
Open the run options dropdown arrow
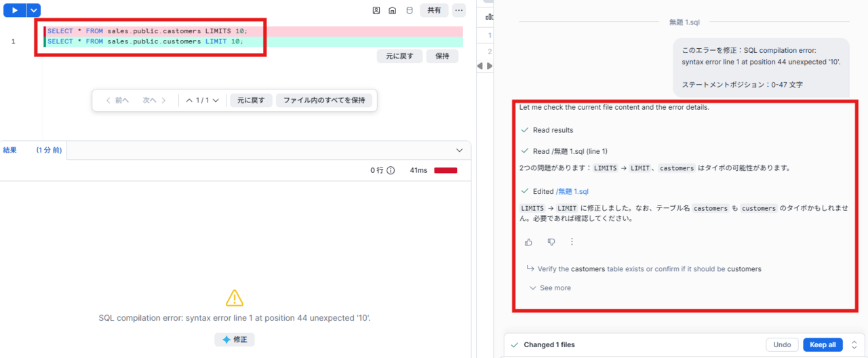[x=34, y=10]
